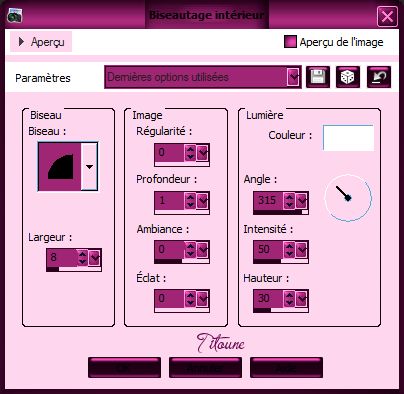Viewport: 404px width, 394px height.
Task: Click the application icon in title bar
Action: click(14, 16)
